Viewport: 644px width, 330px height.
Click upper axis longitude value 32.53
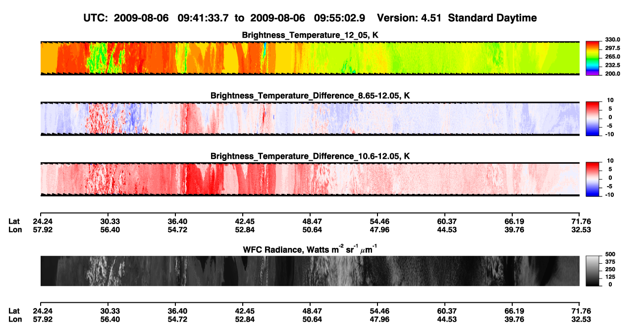pyautogui.click(x=582, y=230)
